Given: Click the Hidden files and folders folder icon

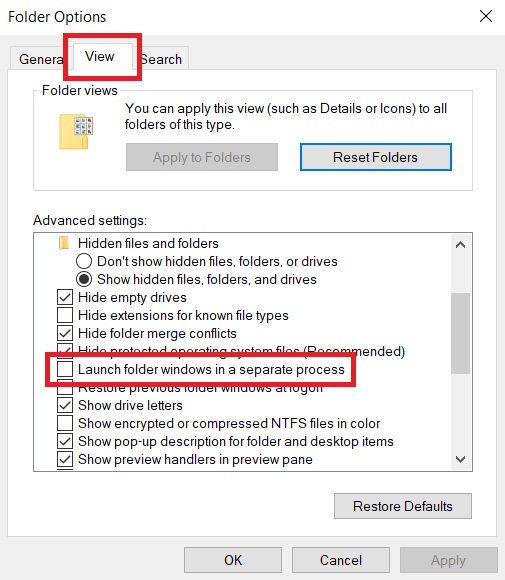Looking at the screenshot, I should point(64,243).
